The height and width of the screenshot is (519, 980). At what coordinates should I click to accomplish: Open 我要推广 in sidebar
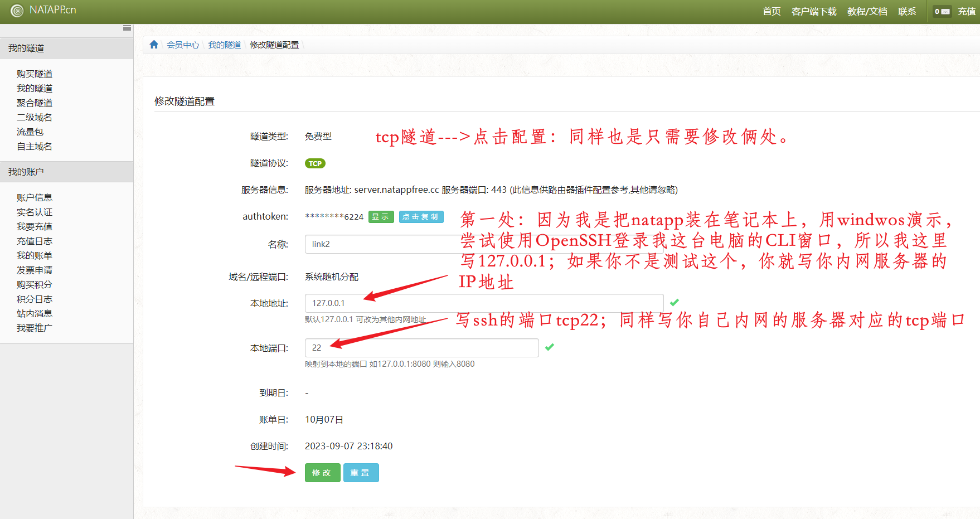click(35, 328)
